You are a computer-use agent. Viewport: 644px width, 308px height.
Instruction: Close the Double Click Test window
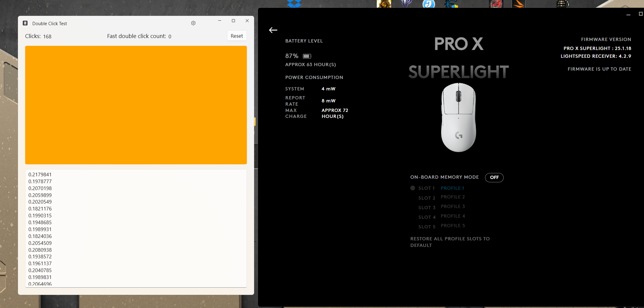pyautogui.click(x=247, y=21)
